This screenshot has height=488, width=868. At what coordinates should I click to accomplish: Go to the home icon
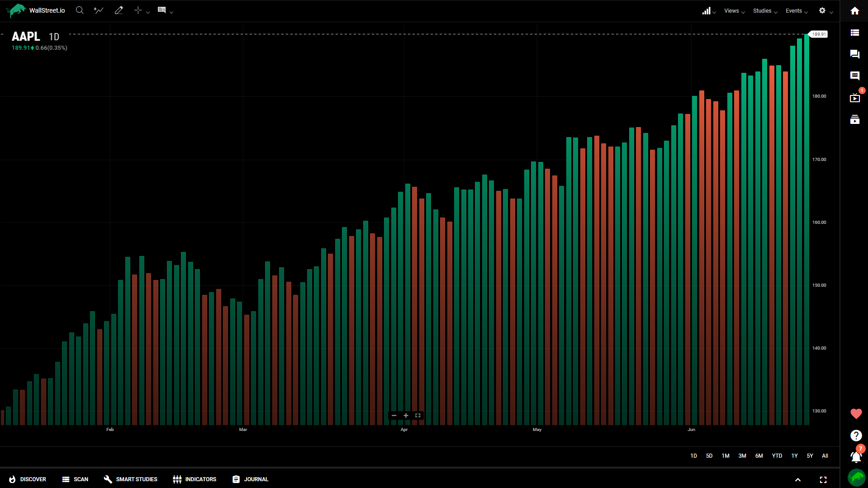tap(854, 11)
